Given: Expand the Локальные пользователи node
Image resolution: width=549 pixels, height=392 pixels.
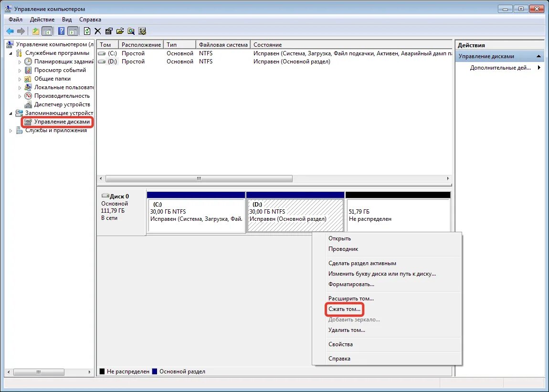Looking at the screenshot, I should pos(20,87).
